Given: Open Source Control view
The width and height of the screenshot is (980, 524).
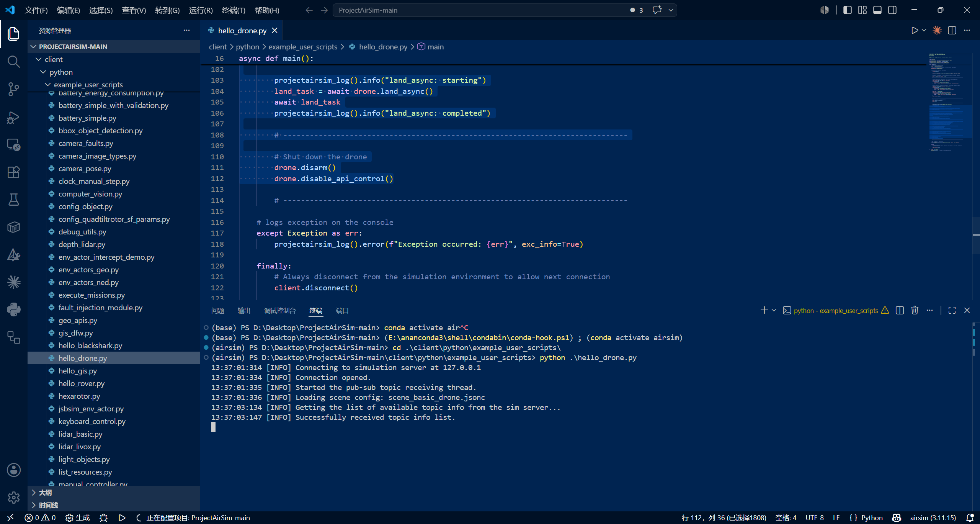Looking at the screenshot, I should pos(14,89).
